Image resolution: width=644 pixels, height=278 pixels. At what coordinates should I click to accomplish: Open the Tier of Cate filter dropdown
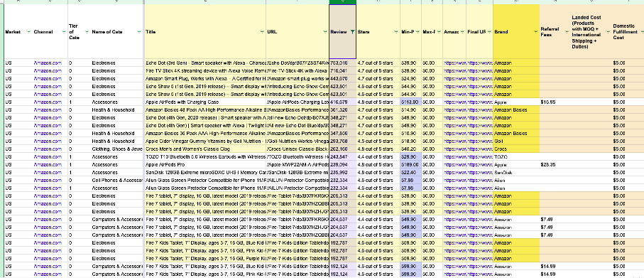(86, 32)
